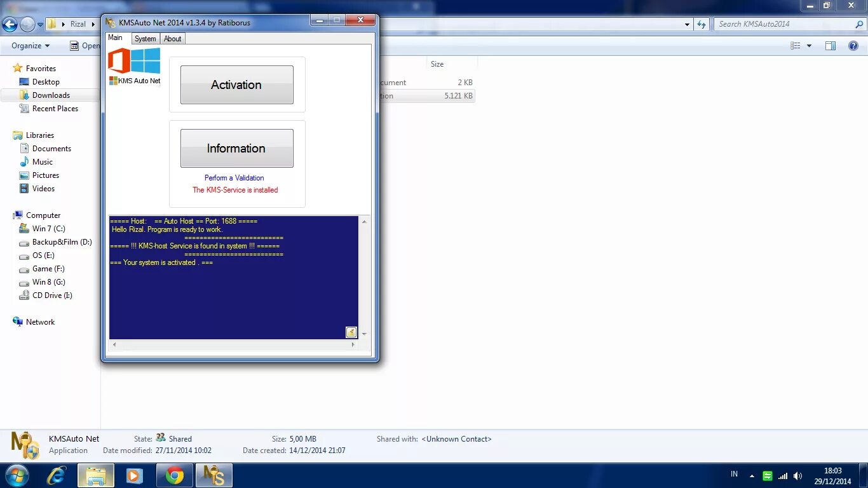This screenshot has width=868, height=488.
Task: Show hidden tray icons arrow
Action: pos(752,476)
